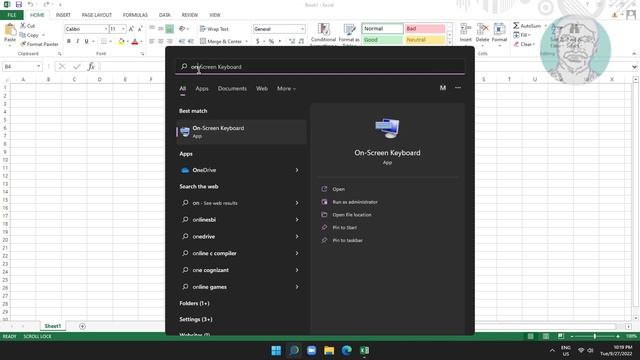Viewport: 640px width, 360px height.
Task: Toggle Center alignment in the Alignment group
Action: (x=161, y=41)
